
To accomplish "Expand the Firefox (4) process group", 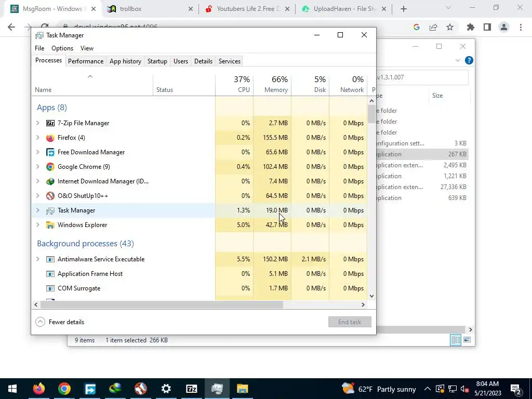I will tap(37, 138).
